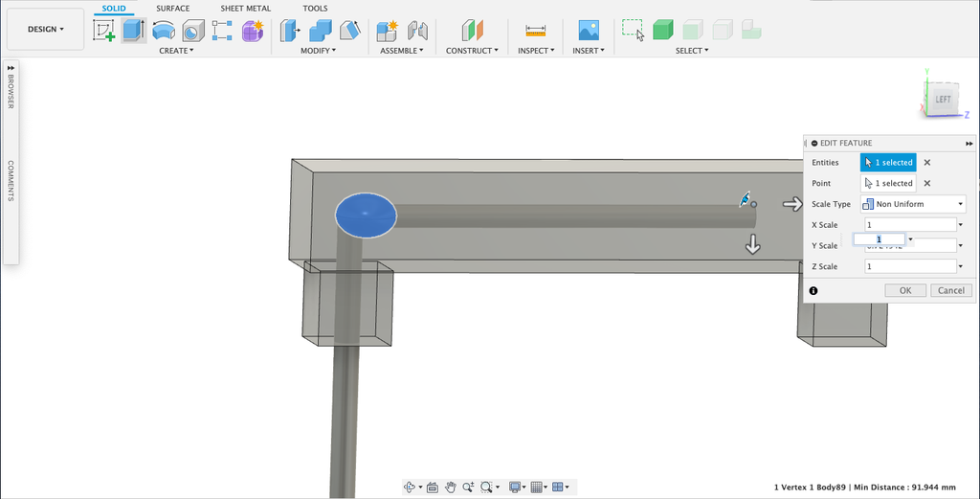Open the Design workspace dropdown
This screenshot has width=980, height=499.
tap(45, 29)
